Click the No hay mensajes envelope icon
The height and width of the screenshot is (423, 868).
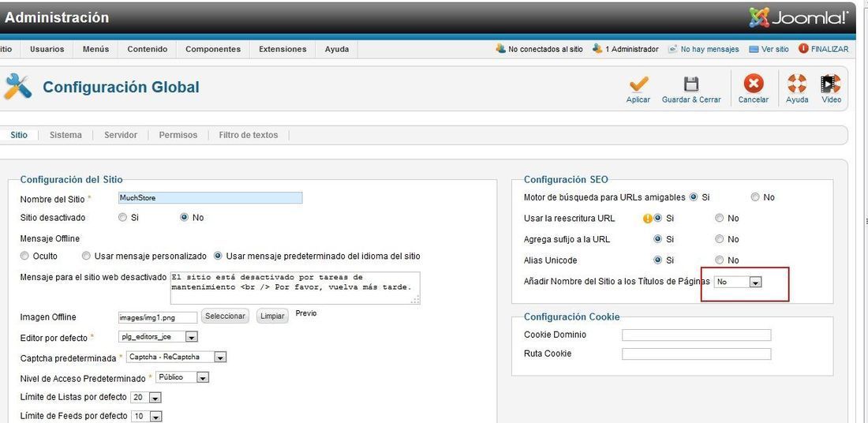click(672, 49)
